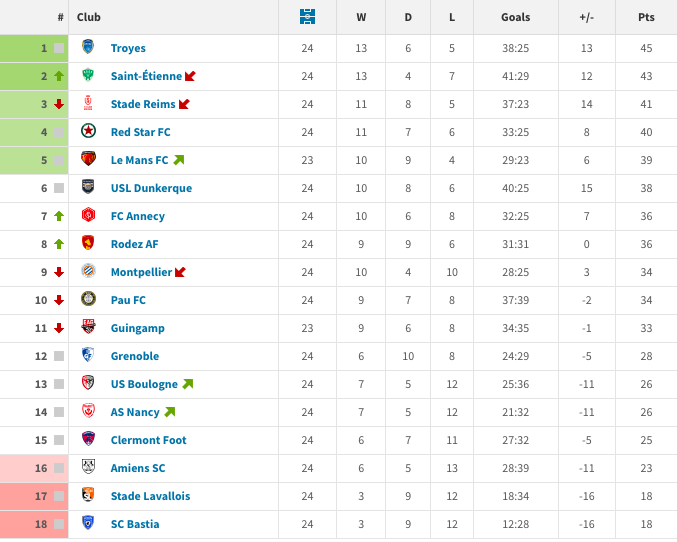Click Amiens SC's goals value 28:39

(x=516, y=468)
